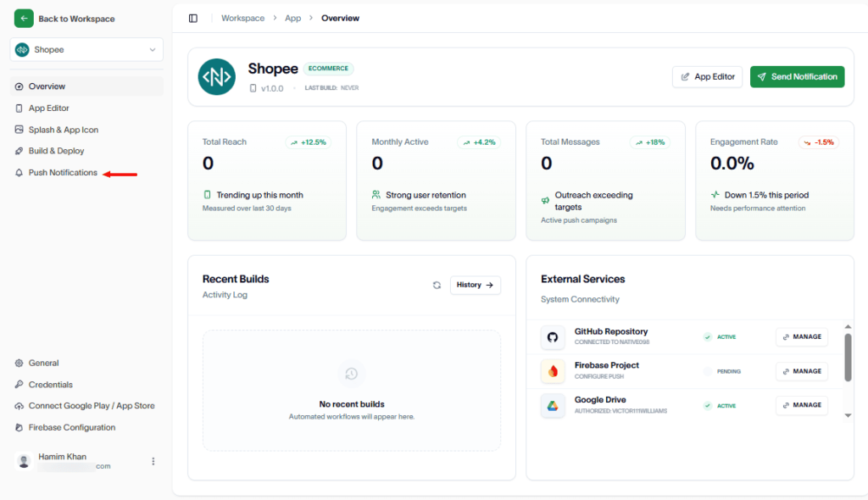The image size is (868, 500).
Task: Open Firebase Configuration
Action: click(86, 427)
